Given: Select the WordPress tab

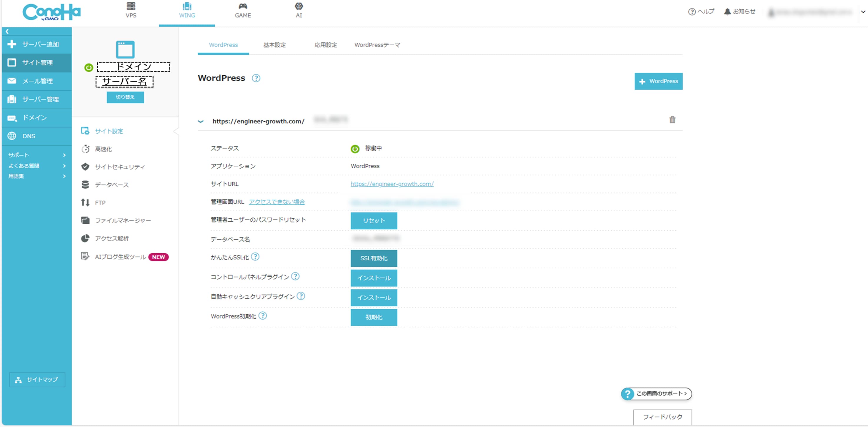Looking at the screenshot, I should point(223,45).
